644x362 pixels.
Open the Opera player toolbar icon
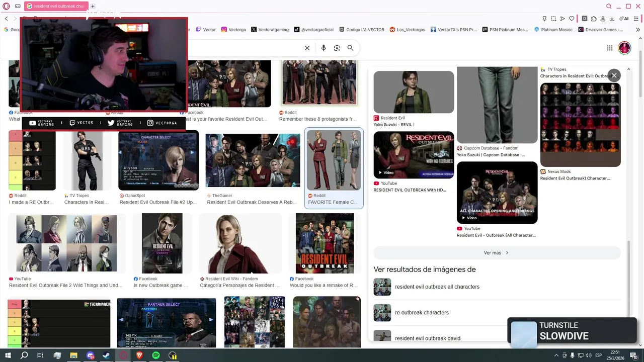coord(562,19)
